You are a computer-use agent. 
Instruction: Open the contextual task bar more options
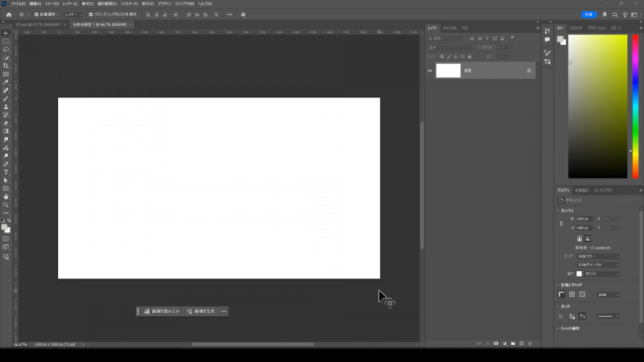tap(224, 311)
